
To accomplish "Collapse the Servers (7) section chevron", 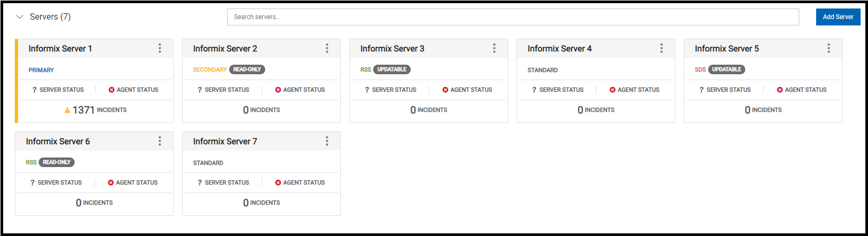I will 20,17.
